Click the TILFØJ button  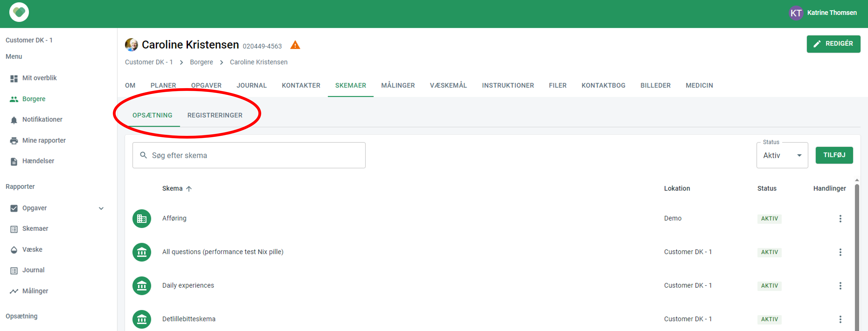834,155
